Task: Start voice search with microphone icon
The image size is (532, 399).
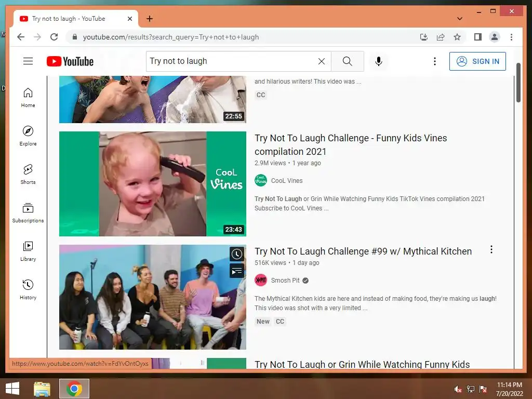Action: (x=379, y=61)
